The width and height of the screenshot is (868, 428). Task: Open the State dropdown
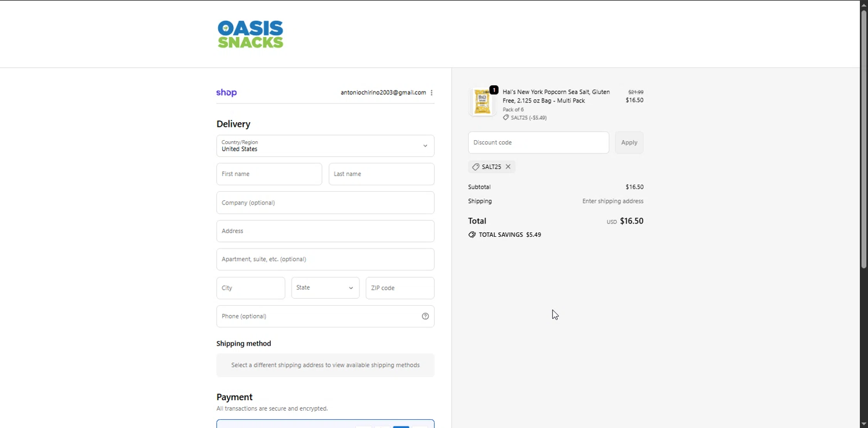click(325, 288)
